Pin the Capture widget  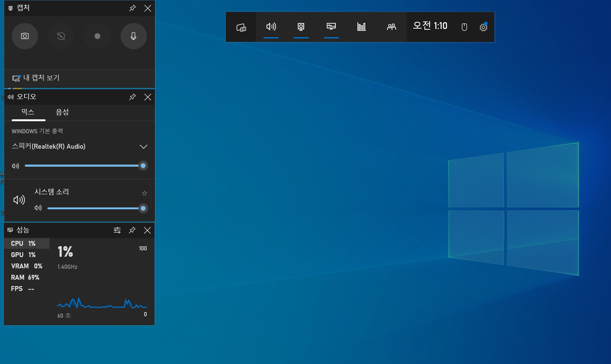coord(132,8)
